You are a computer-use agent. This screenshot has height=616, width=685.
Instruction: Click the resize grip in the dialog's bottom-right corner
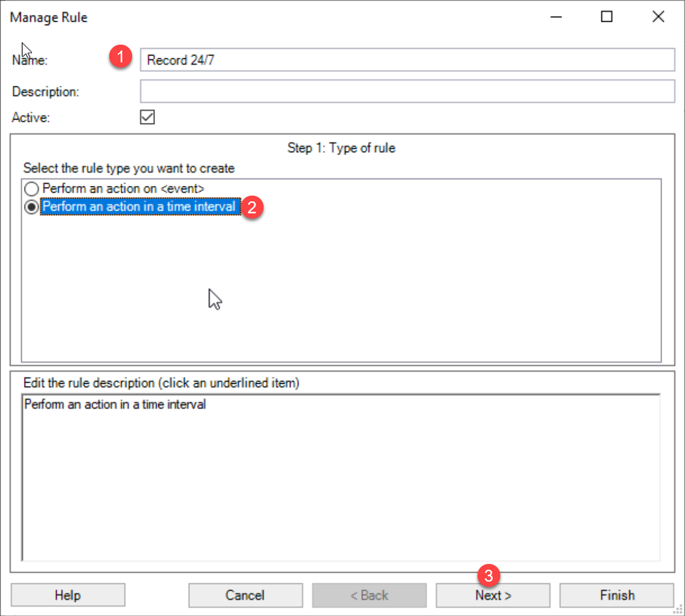point(678,610)
